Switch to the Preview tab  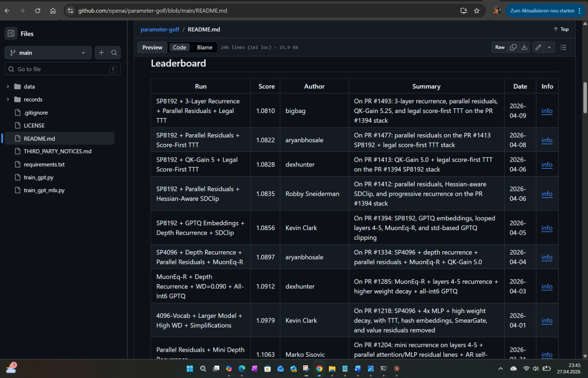[152, 47]
